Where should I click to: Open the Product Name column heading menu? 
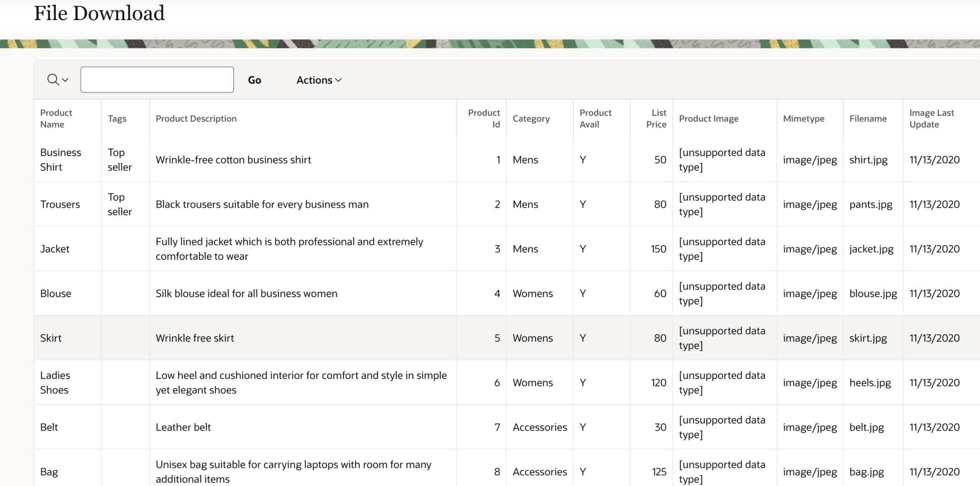56,118
